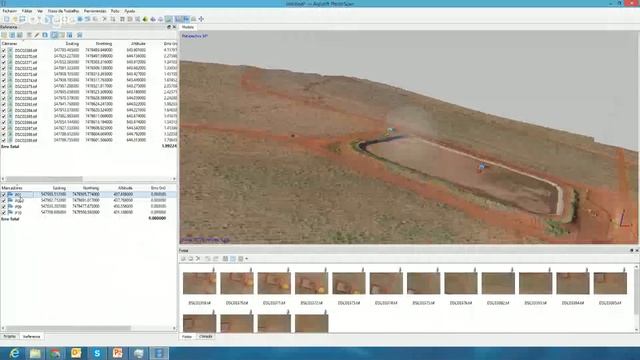Viewport: 640px width, 360px height.
Task: Click the last settings icon in Reference toolbar
Action: [x=80, y=35]
